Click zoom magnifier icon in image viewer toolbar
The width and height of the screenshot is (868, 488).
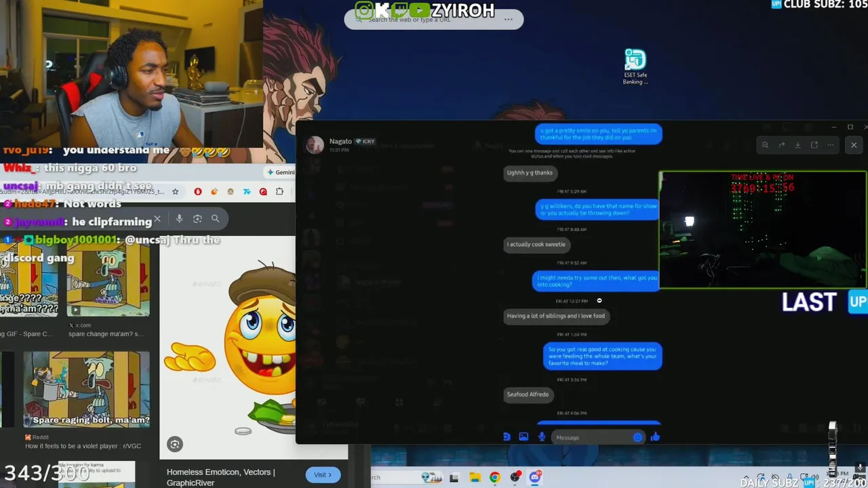765,145
